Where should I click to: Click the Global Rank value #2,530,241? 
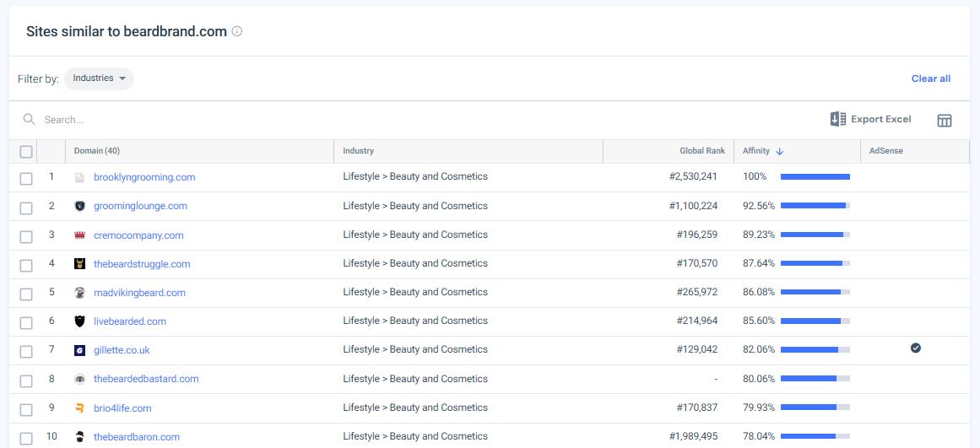click(693, 177)
